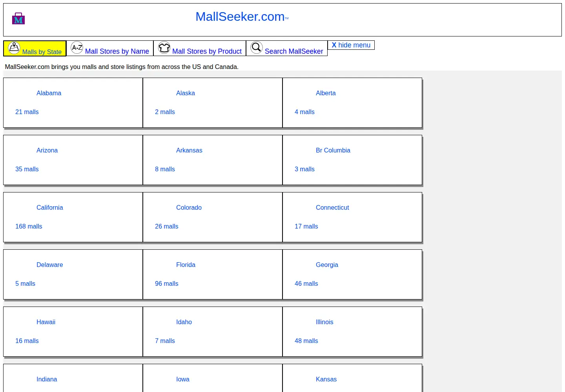Open the Alabama malls listing
The width and height of the screenshot is (565, 392).
pyautogui.click(x=49, y=93)
